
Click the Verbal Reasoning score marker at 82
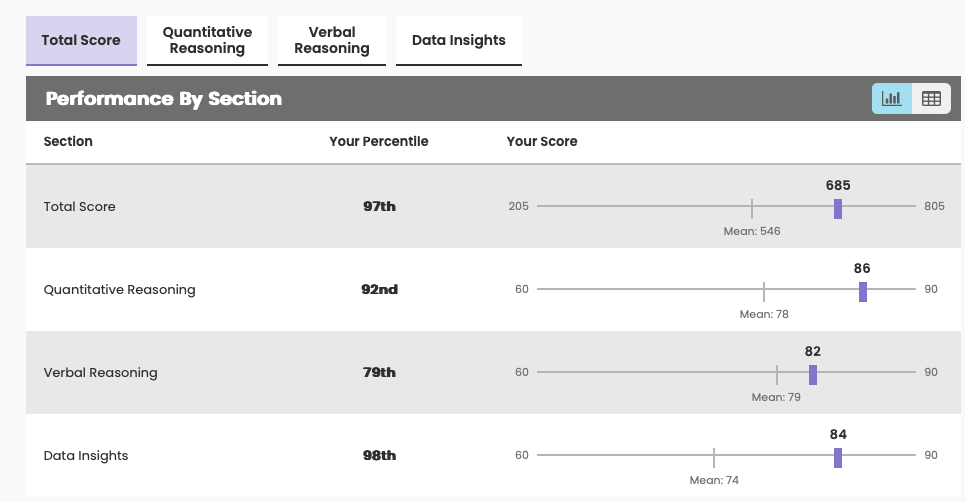pyautogui.click(x=813, y=374)
